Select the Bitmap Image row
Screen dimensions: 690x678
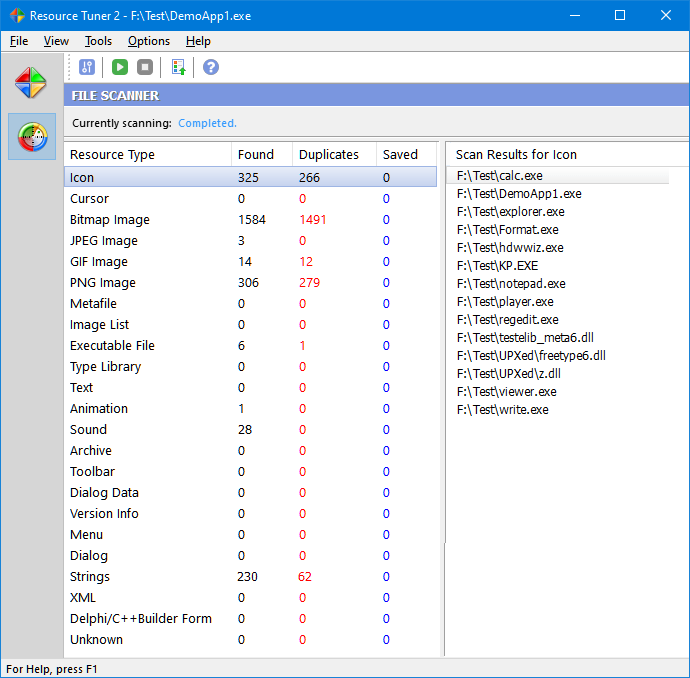(250, 220)
